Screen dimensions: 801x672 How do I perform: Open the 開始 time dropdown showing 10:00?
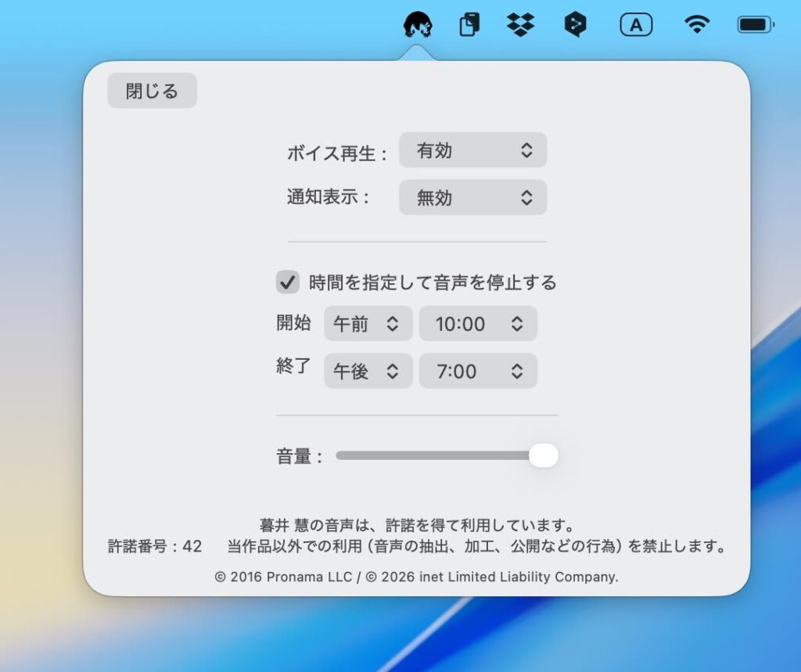(478, 324)
